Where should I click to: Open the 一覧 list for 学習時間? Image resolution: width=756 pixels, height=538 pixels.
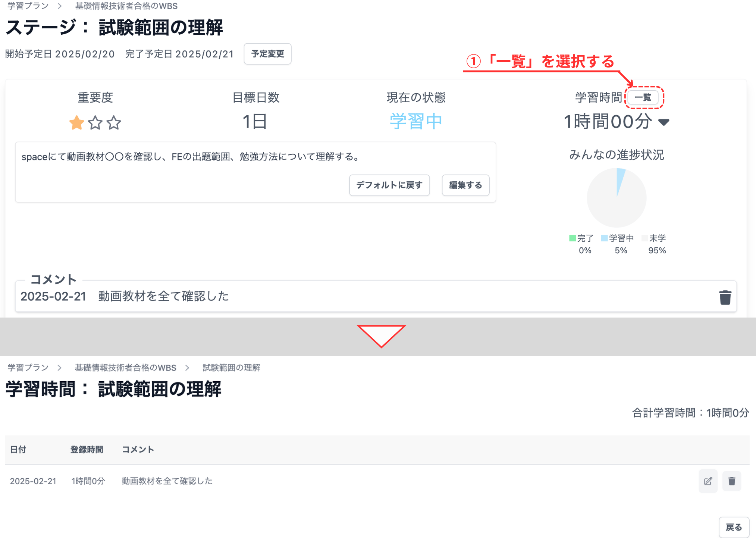[x=643, y=97]
